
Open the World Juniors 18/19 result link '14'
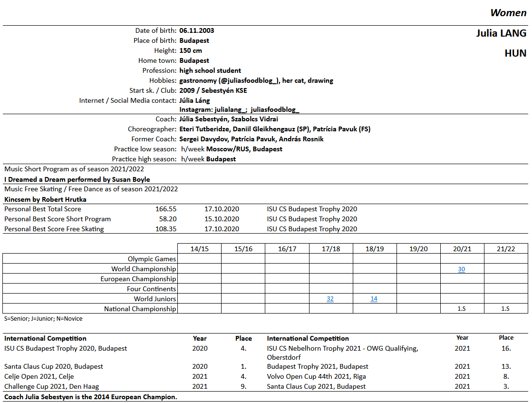(374, 299)
